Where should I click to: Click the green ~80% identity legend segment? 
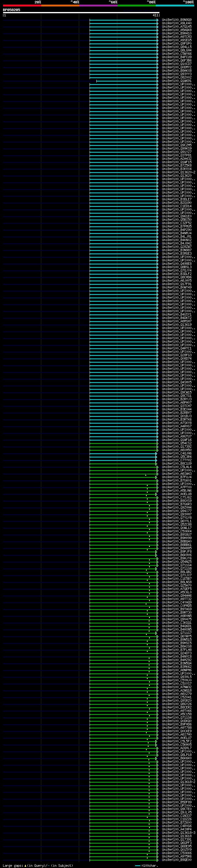(137, 6)
